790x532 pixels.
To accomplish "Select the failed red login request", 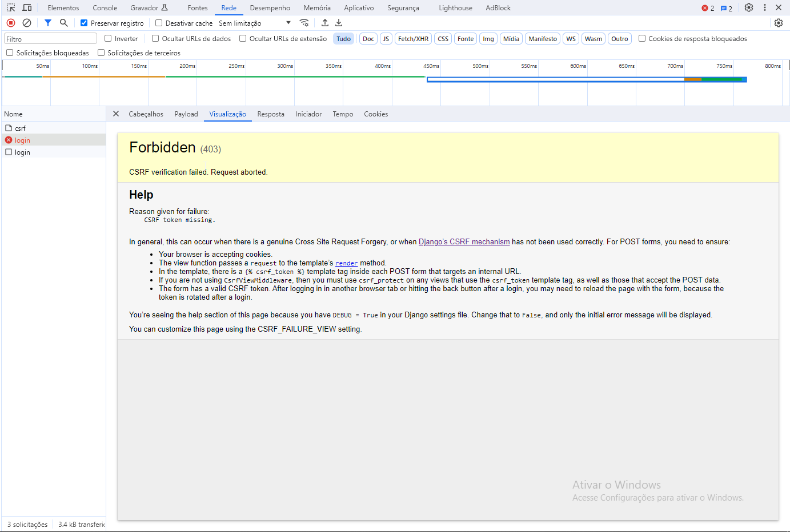I will (x=54, y=140).
